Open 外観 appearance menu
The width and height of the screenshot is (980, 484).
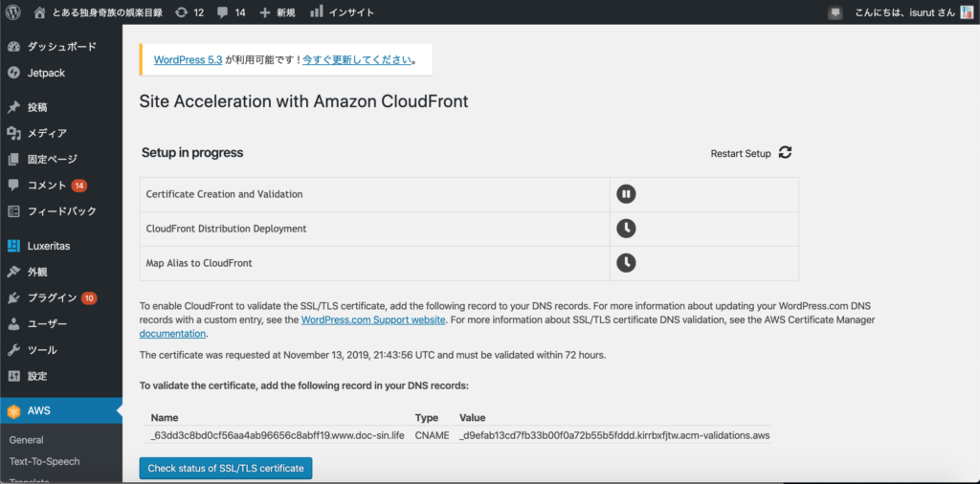(61, 273)
